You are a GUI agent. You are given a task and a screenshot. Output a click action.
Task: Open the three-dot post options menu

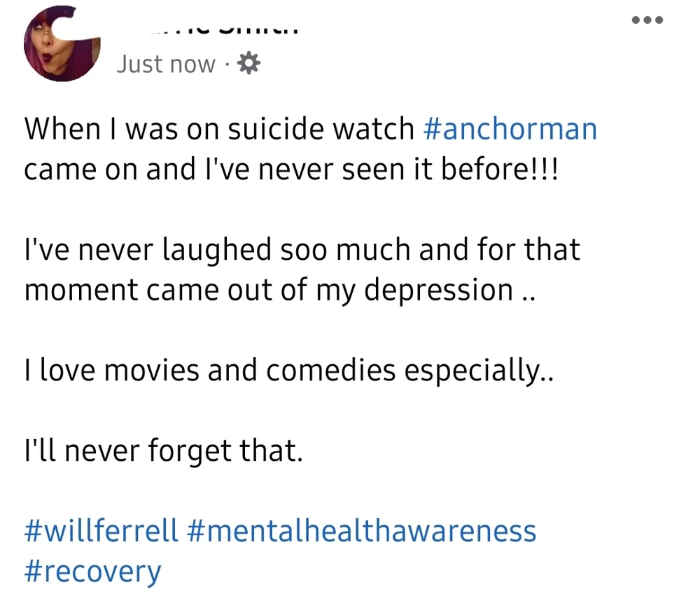(x=647, y=20)
